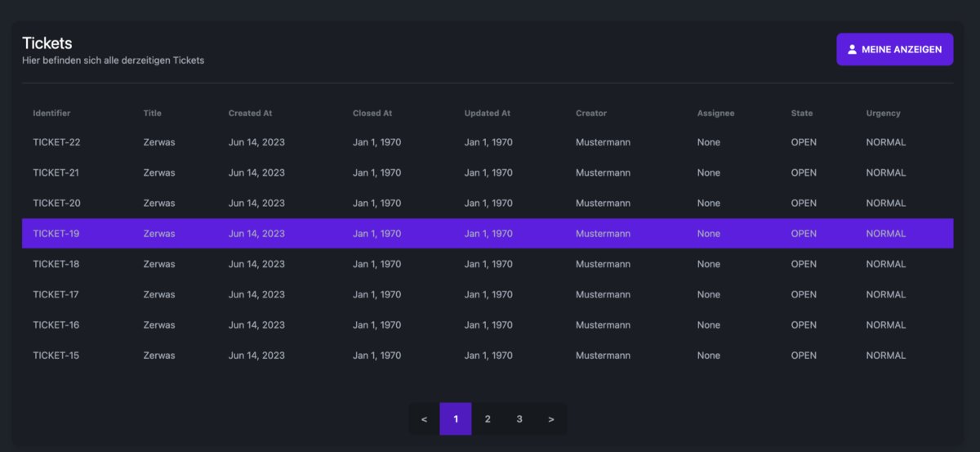
Task: Jump to page 3 of tickets
Action: [519, 419]
